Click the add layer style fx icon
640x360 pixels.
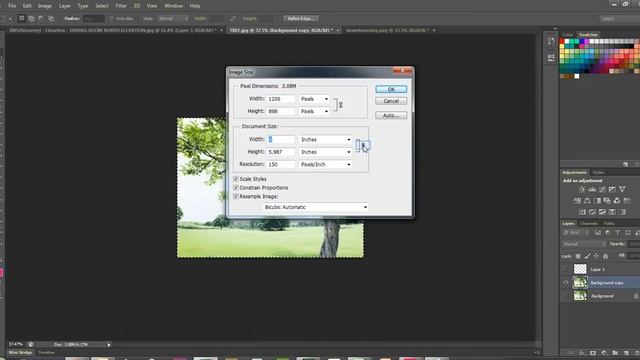pos(582,353)
